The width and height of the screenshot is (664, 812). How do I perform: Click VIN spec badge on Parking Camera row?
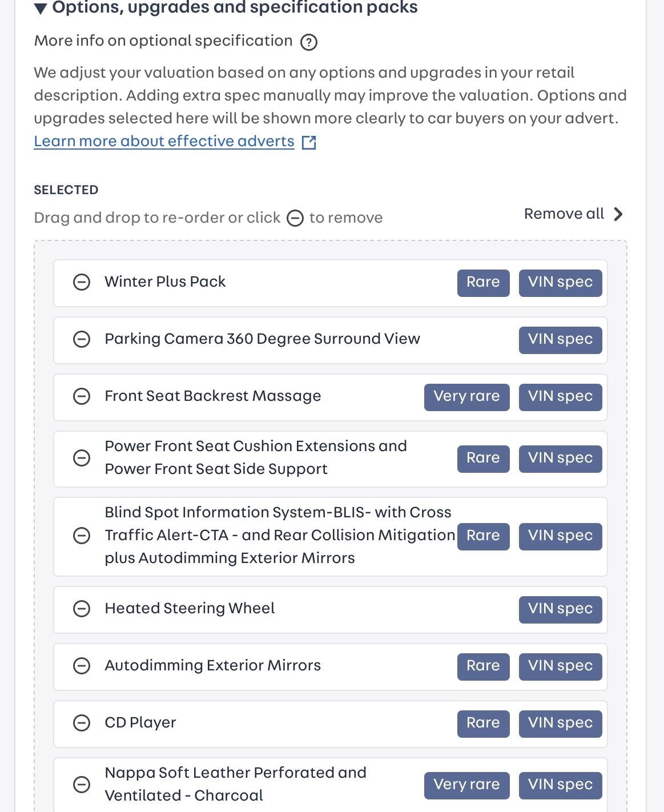pyautogui.click(x=560, y=340)
